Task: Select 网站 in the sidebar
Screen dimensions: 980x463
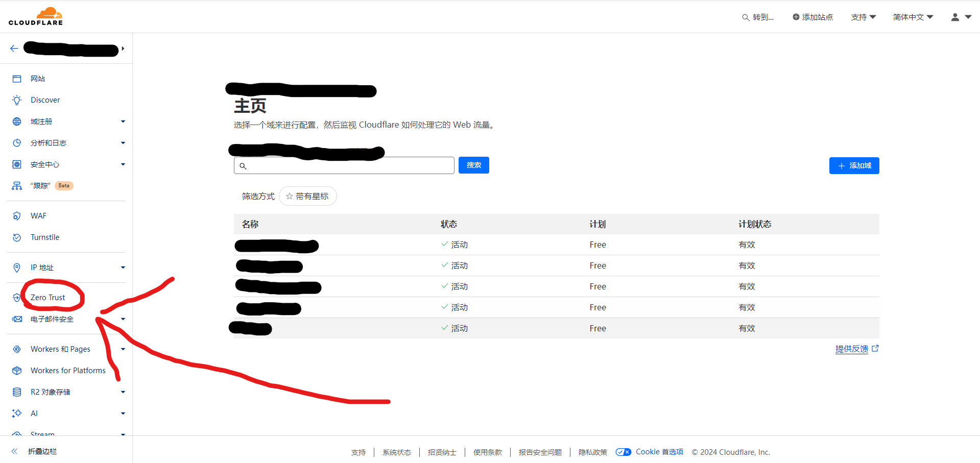Action: pyautogui.click(x=38, y=79)
